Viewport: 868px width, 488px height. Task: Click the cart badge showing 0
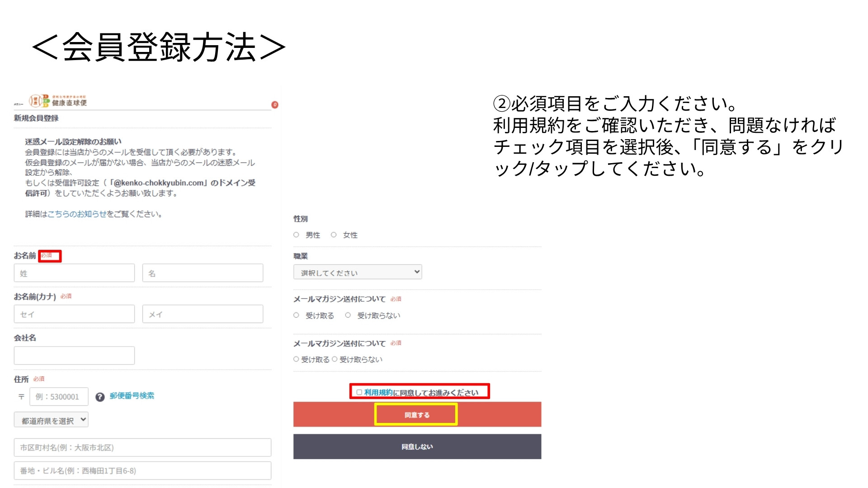[x=276, y=104]
